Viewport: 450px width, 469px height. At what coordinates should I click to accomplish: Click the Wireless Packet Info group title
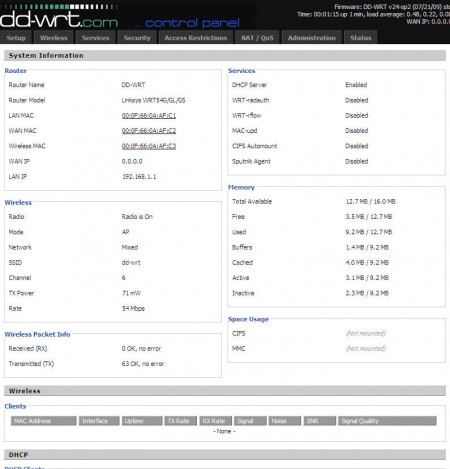pos(37,334)
